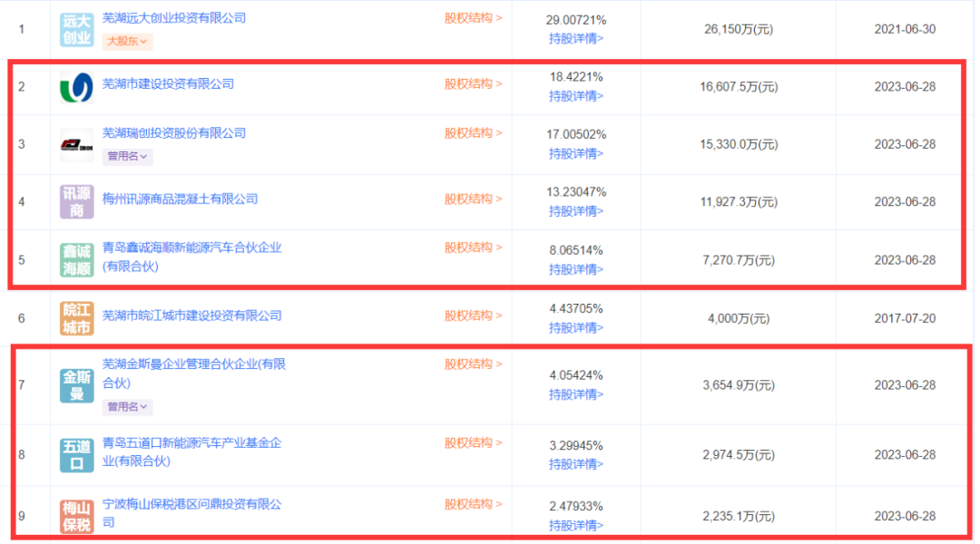Viewport: 980px width, 544px height.
Task: Click the 五道口 blue logo icon
Action: 76,454
